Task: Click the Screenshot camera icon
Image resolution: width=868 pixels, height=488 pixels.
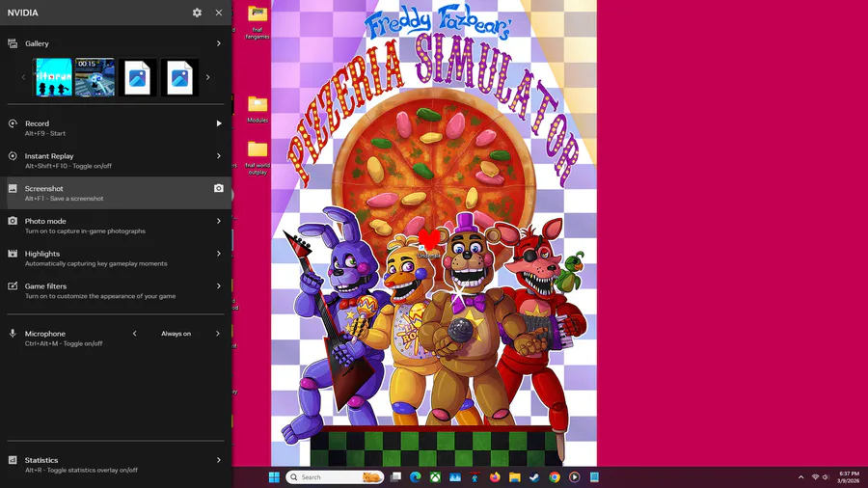Action: 219,188
